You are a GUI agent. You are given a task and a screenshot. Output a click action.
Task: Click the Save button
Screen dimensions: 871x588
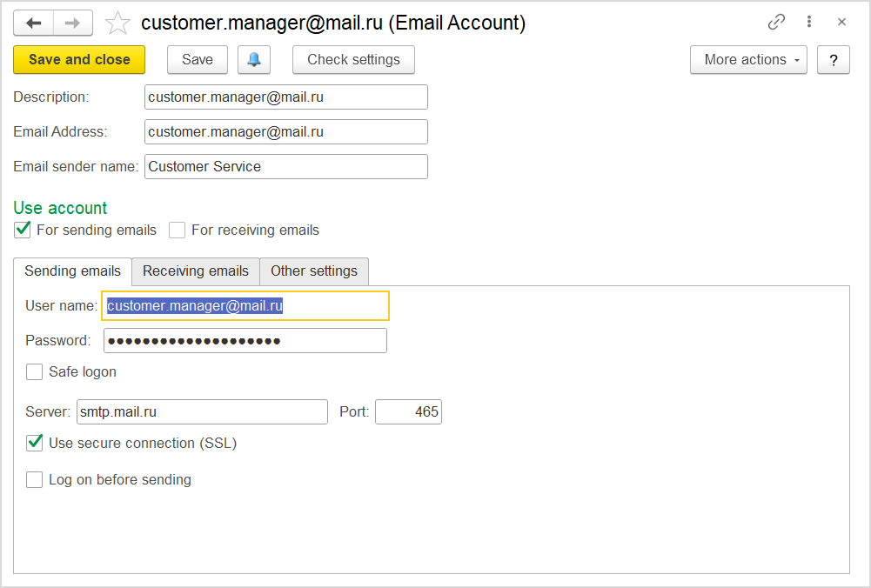(x=198, y=59)
